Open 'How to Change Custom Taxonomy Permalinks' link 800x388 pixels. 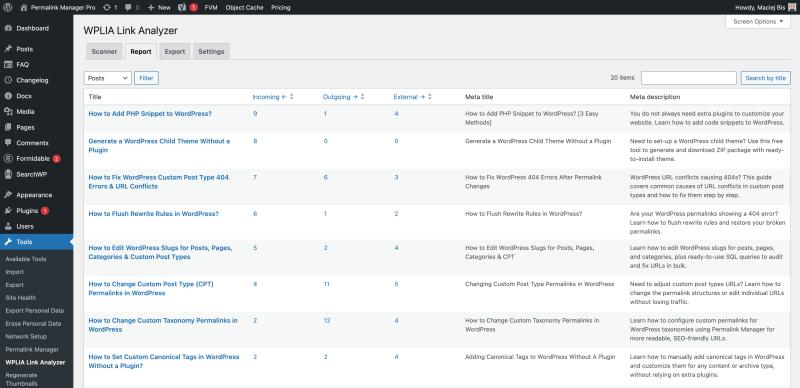point(163,325)
